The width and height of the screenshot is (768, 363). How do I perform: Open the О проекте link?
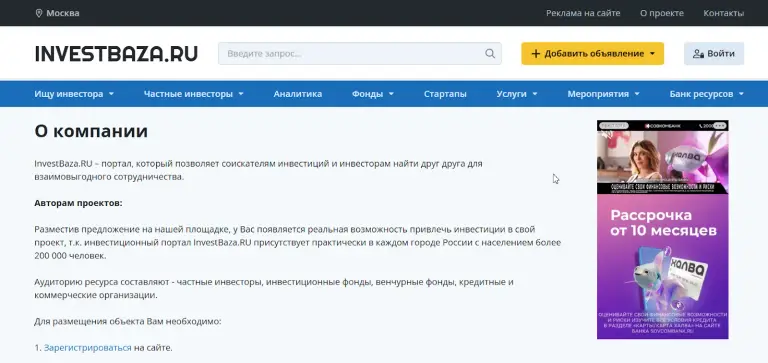(662, 13)
